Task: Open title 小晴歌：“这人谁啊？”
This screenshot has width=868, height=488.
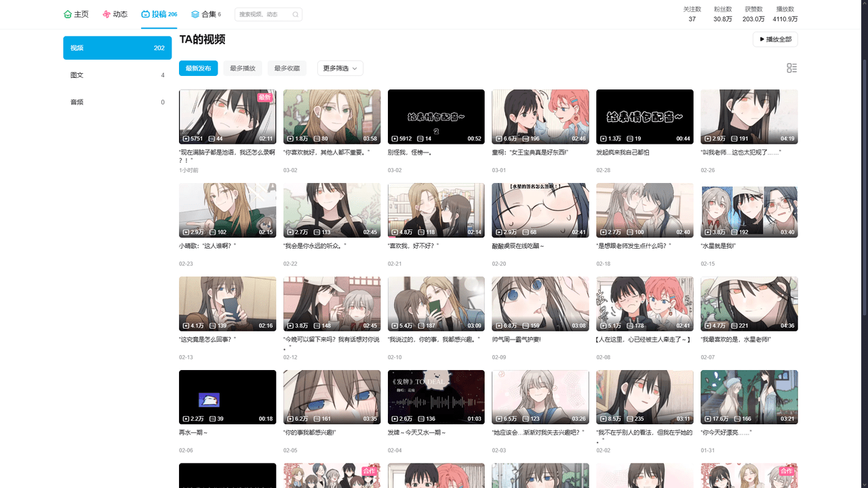Action: tap(208, 246)
